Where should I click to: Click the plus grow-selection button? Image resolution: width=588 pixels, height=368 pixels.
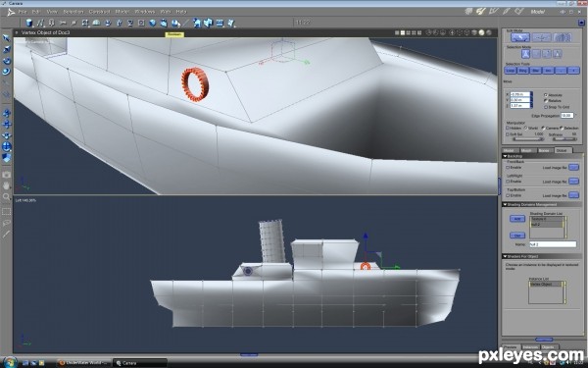tap(573, 71)
